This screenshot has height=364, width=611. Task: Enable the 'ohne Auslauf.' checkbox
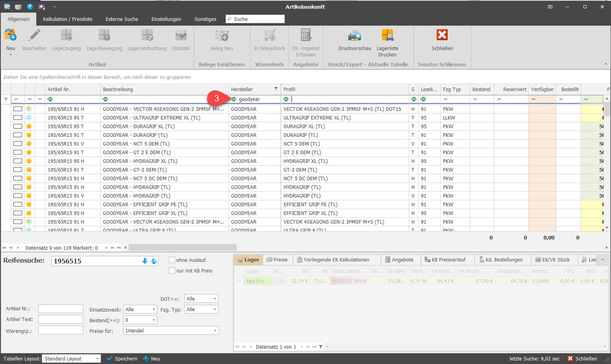(x=172, y=260)
